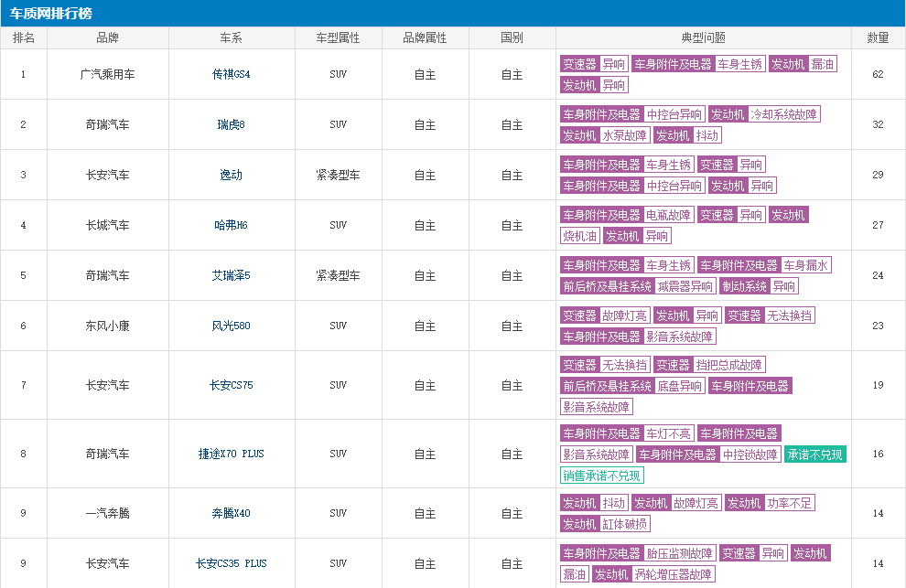The height and width of the screenshot is (588, 906).
Task: Open the 涡轮增压器故障 tag for 长安CS35 PLUS
Action: pyautogui.click(x=674, y=574)
